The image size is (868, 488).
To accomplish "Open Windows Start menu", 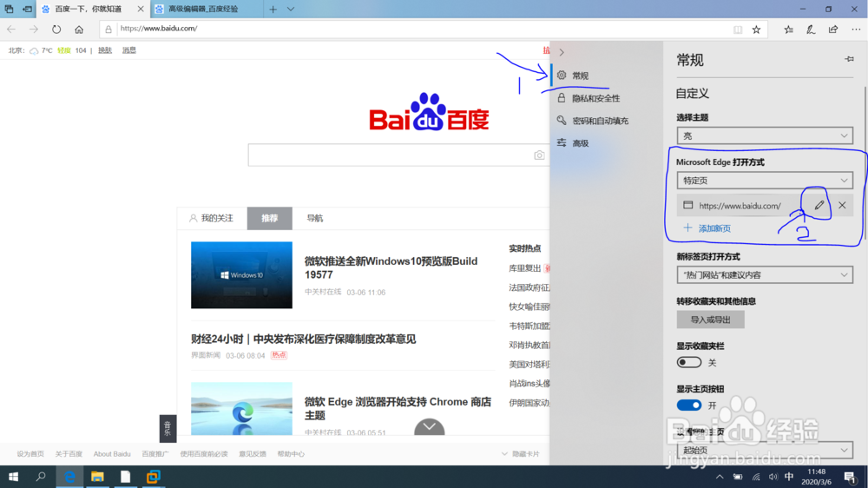I will tap(13, 477).
